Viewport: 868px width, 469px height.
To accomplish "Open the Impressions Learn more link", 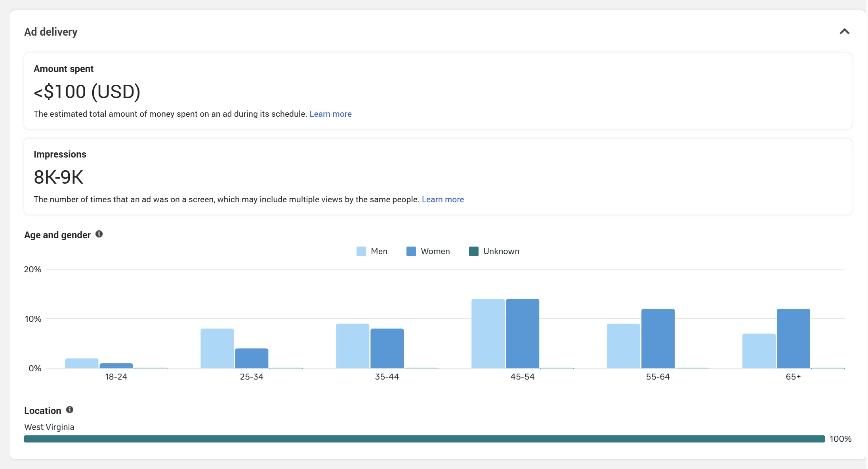I will (x=443, y=199).
